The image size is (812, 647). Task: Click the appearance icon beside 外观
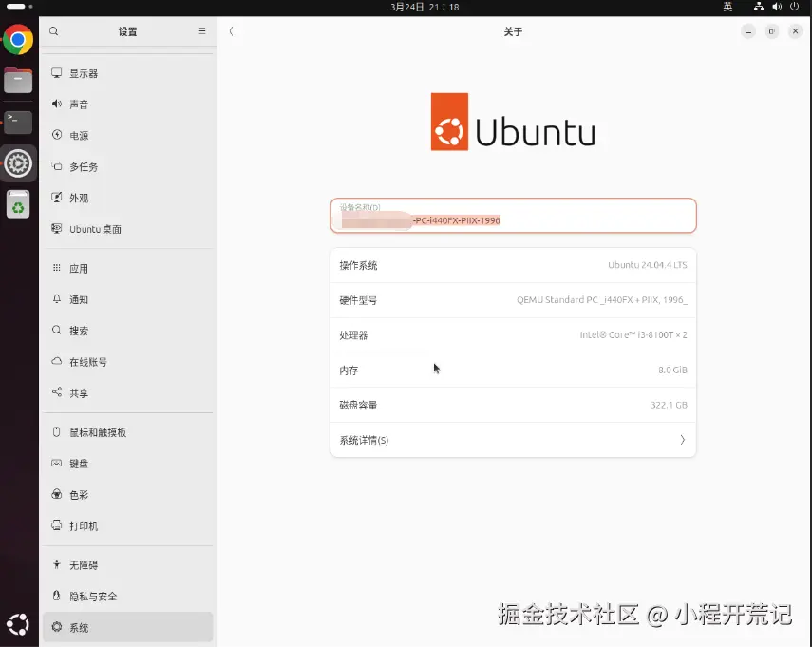pos(56,198)
